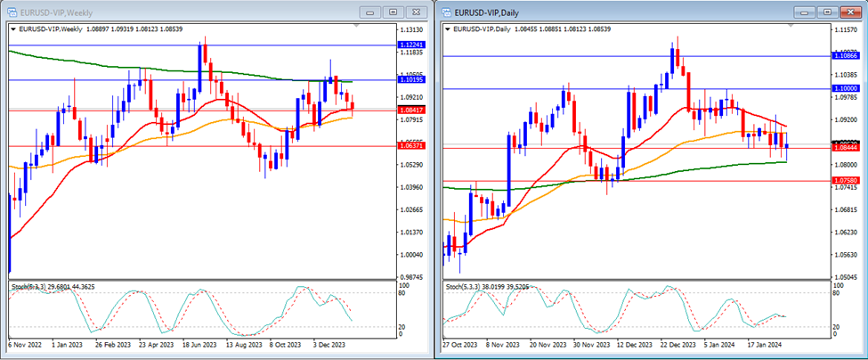Click the 1.05045 value on Daily price scale
The height and width of the screenshot is (360, 868).
point(846,277)
